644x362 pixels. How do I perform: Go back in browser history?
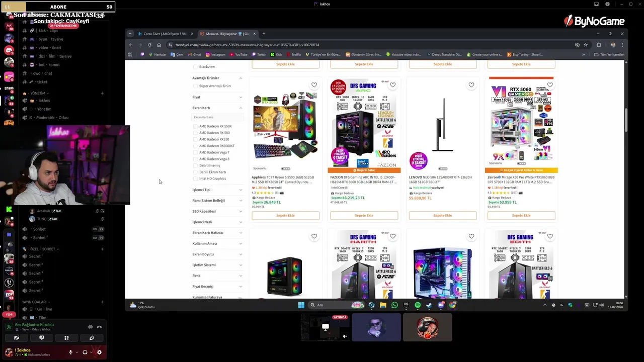coord(131,45)
